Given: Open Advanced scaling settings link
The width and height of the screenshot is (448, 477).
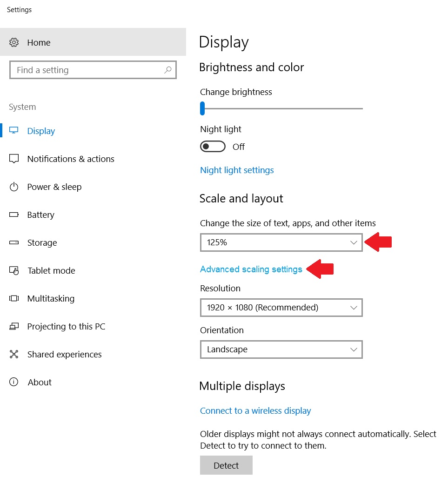Looking at the screenshot, I should (251, 269).
